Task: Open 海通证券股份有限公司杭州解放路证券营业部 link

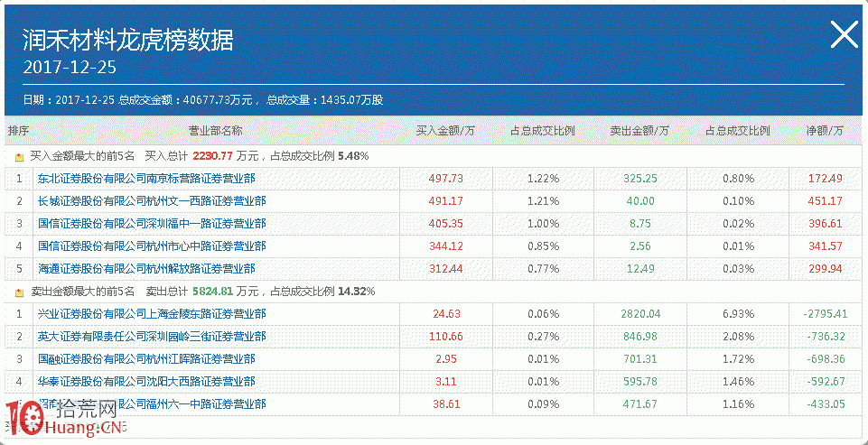Action: click(x=146, y=268)
